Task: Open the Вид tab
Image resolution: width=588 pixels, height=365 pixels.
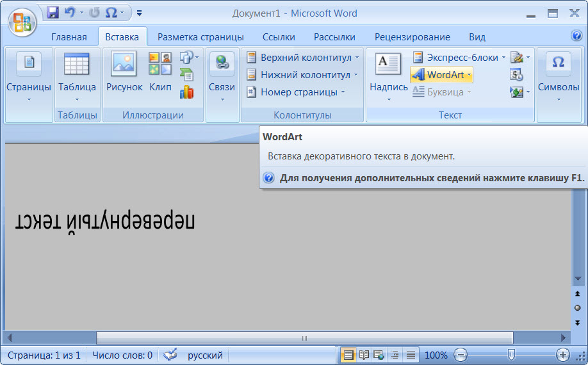Action: click(x=477, y=37)
